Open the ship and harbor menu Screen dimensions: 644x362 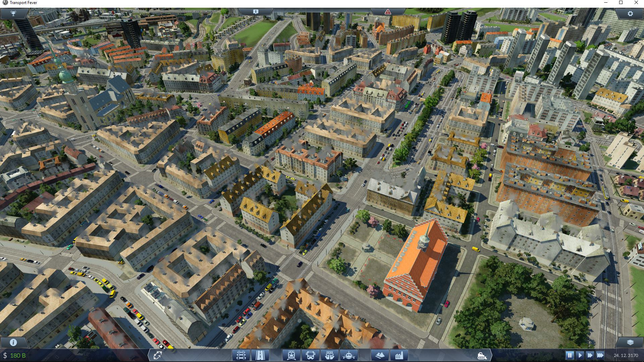(x=329, y=355)
